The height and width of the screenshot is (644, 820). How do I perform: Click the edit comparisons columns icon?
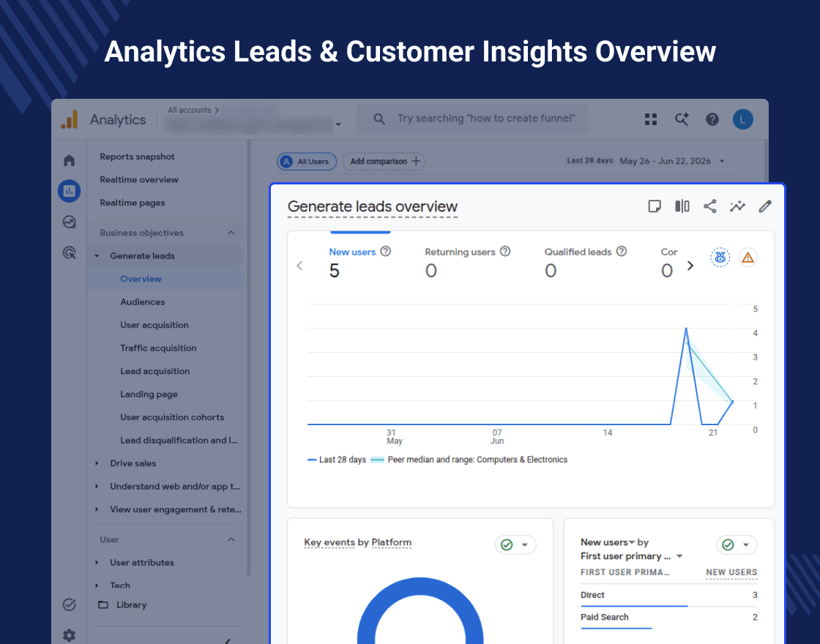(x=682, y=206)
